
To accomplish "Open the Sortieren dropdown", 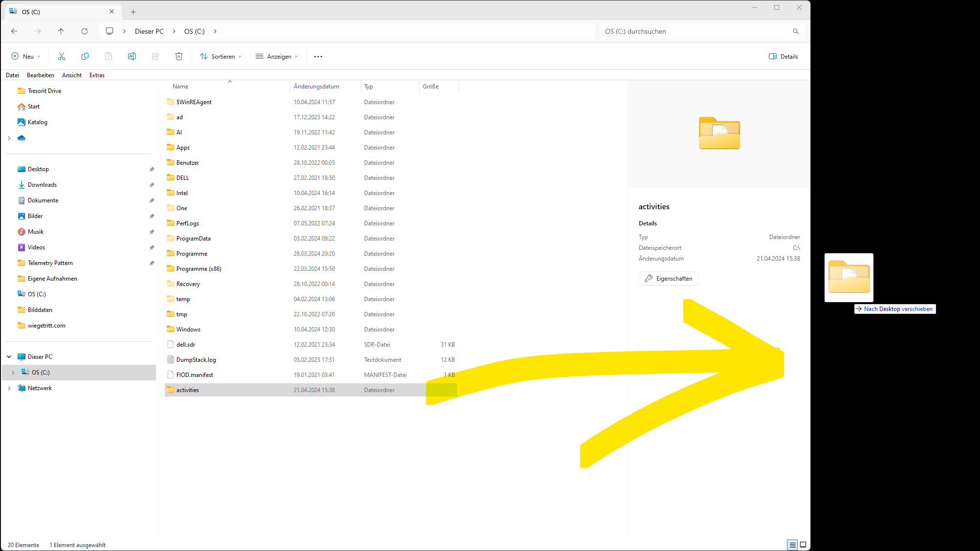I will click(x=221, y=56).
